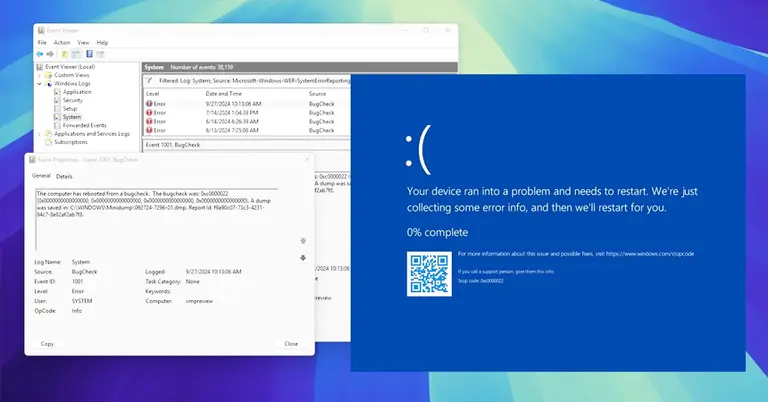
Task: Click the sad face emoticon on blue screen
Action: 418,149
